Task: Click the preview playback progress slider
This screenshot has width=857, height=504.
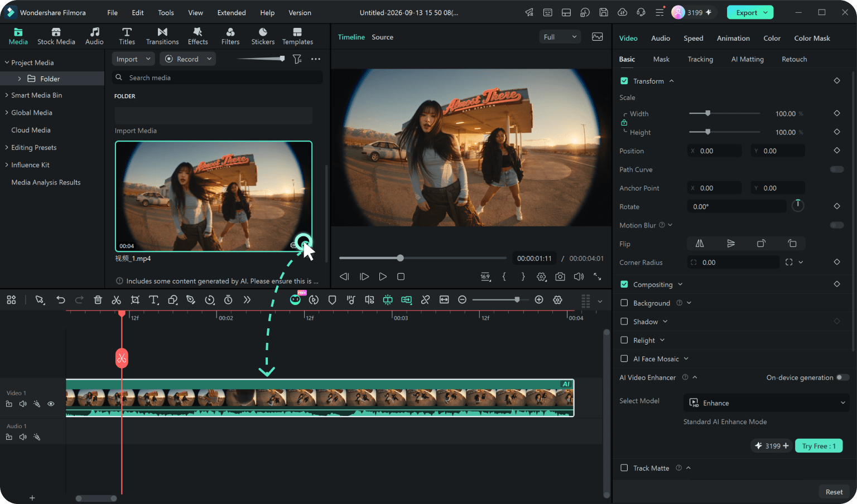Action: click(x=422, y=258)
